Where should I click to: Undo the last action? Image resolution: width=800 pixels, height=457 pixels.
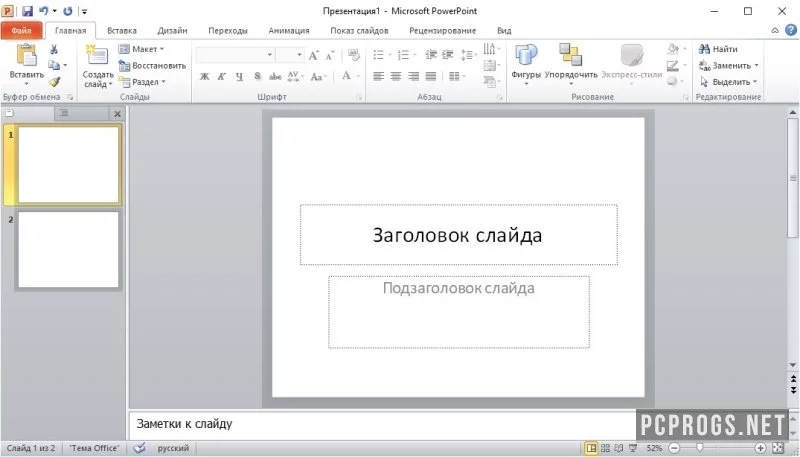[x=43, y=11]
